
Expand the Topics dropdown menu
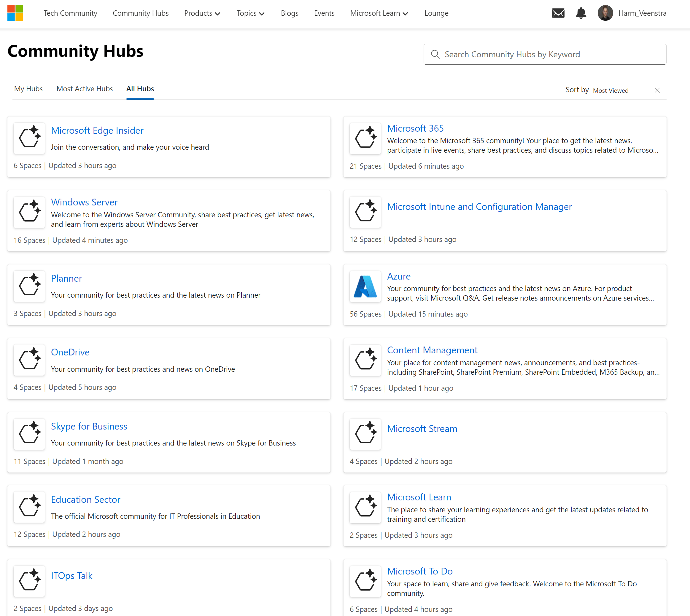[250, 13]
